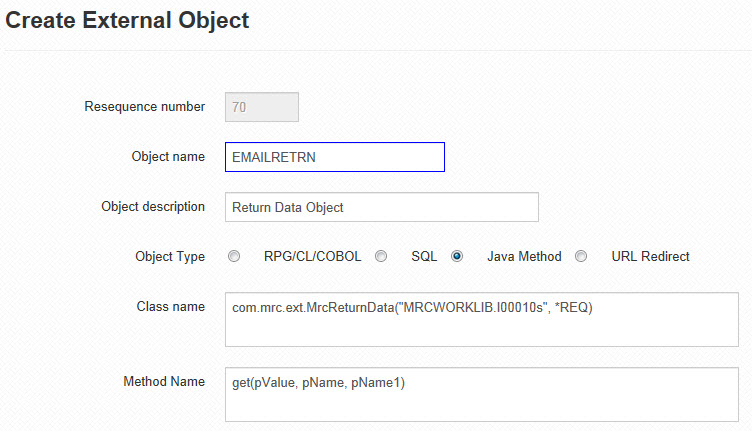Viewport: 752px width, 431px height.
Task: Click the "Method Name" label text
Action: [x=164, y=382]
